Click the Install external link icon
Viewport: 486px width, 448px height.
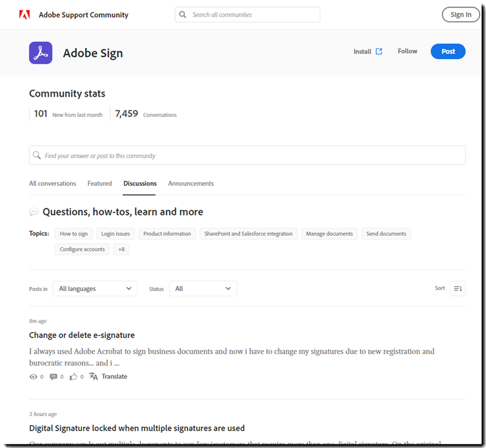pyautogui.click(x=379, y=52)
